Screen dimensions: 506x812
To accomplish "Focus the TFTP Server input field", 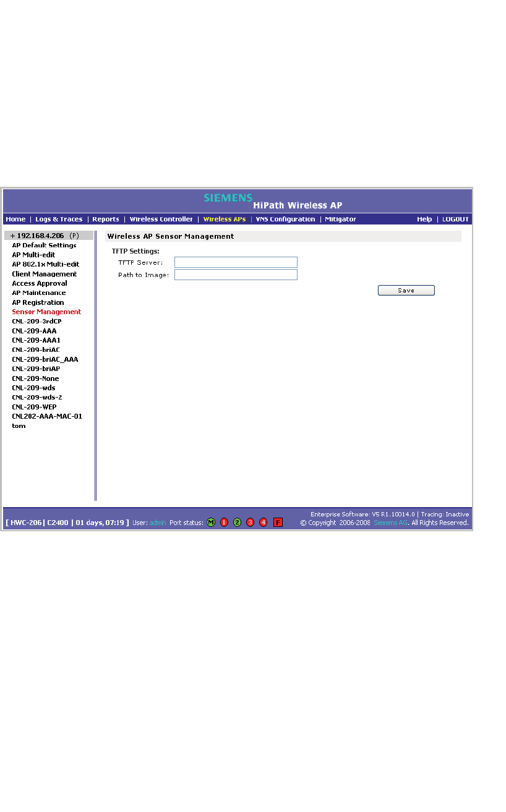I will tap(236, 262).
